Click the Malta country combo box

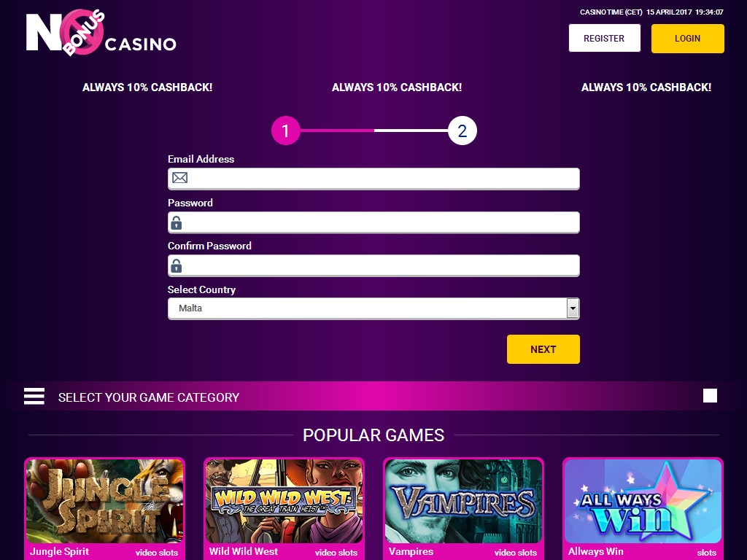(x=373, y=308)
